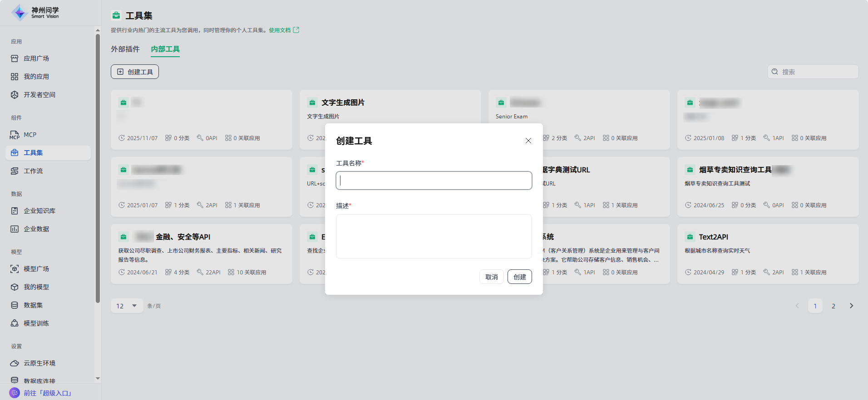Select the 内部工具 tab
Image resolution: width=868 pixels, height=400 pixels.
tap(165, 49)
